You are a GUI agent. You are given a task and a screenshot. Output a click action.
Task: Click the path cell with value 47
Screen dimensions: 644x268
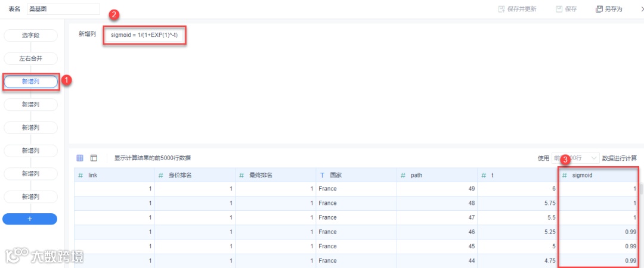pos(437,217)
